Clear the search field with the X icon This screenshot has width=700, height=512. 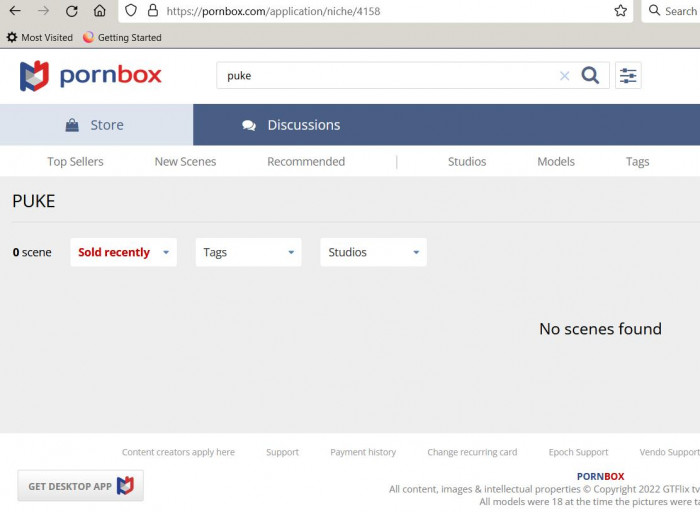[x=564, y=76]
